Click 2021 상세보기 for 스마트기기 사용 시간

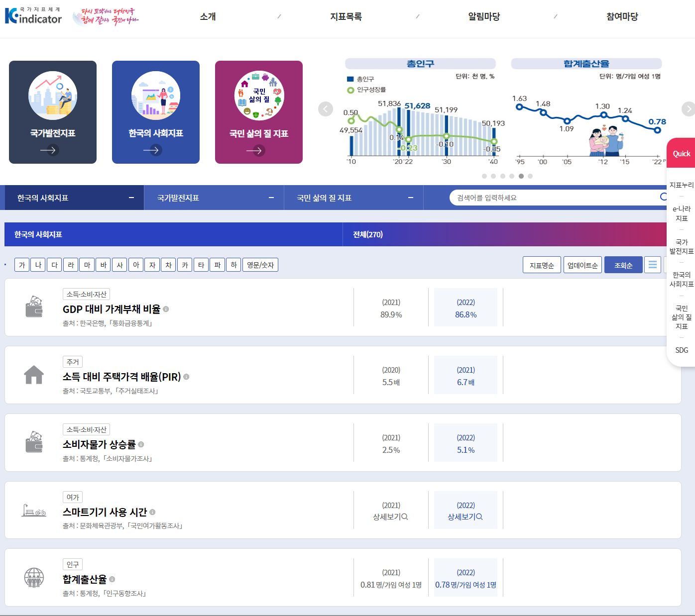pos(391,516)
